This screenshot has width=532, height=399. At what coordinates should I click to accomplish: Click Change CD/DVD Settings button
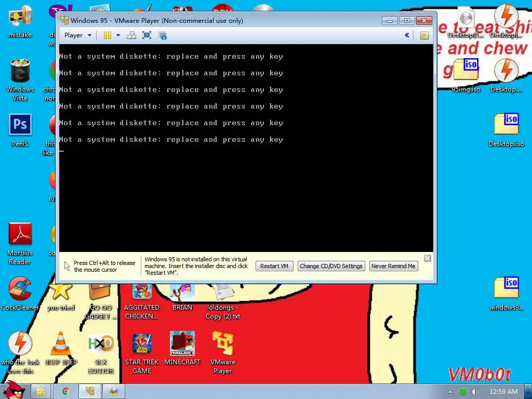pyautogui.click(x=331, y=266)
